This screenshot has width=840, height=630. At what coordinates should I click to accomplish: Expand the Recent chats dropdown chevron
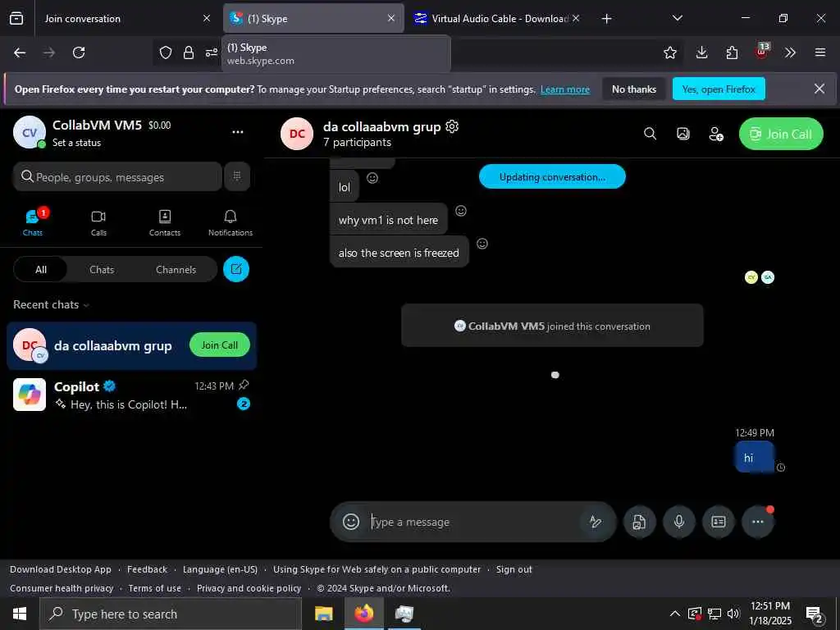coord(86,305)
